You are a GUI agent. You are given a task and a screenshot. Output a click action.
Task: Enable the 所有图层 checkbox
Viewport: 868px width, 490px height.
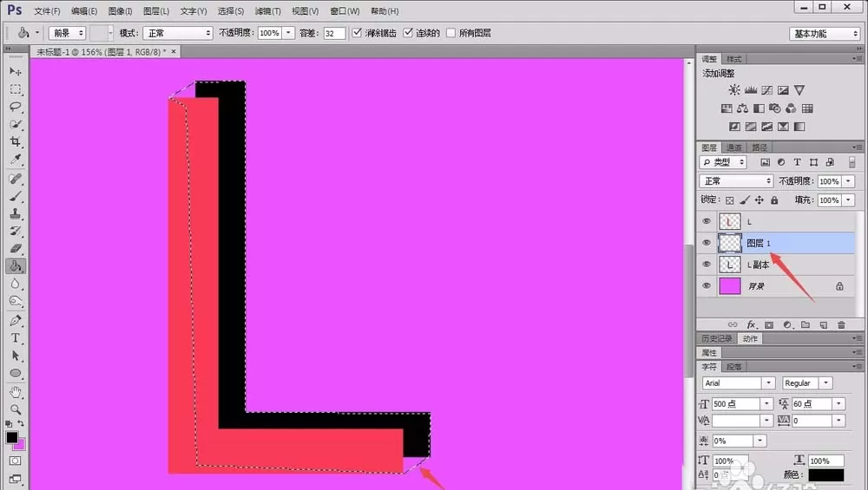point(450,33)
